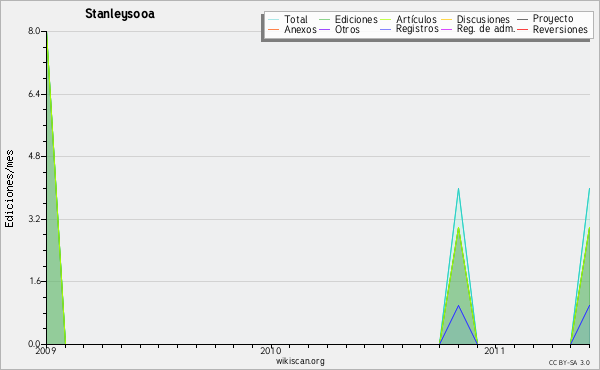Click the wikiscan.org source text
Screen dimensions: 600x370
(300, 361)
